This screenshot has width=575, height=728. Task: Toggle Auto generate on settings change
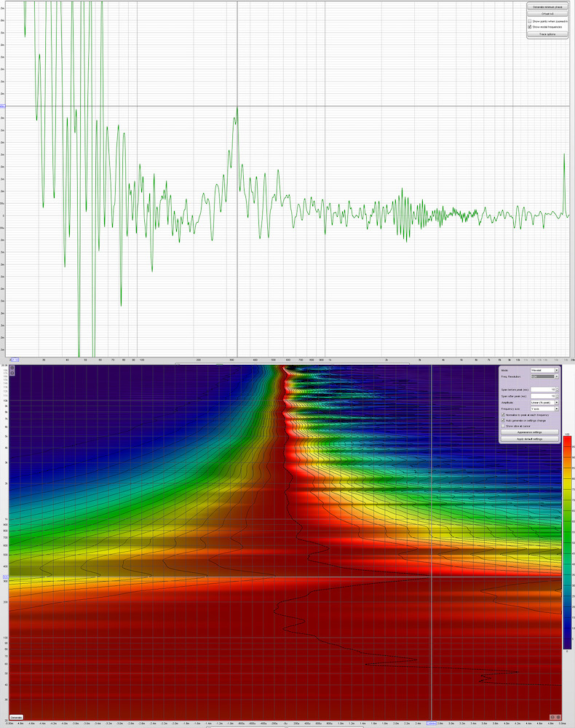click(503, 420)
